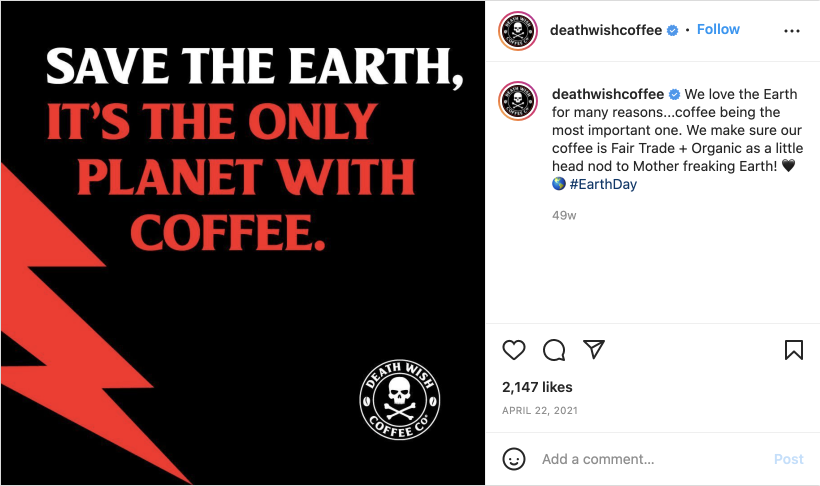
Task: Open the #EarthDay hashtag
Action: click(603, 184)
